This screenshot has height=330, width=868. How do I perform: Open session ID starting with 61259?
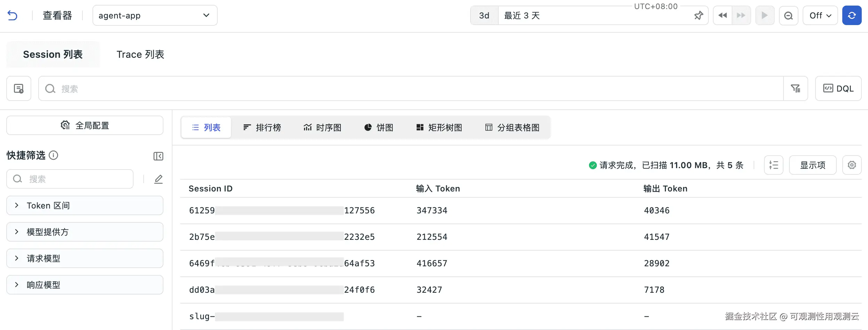tap(282, 211)
